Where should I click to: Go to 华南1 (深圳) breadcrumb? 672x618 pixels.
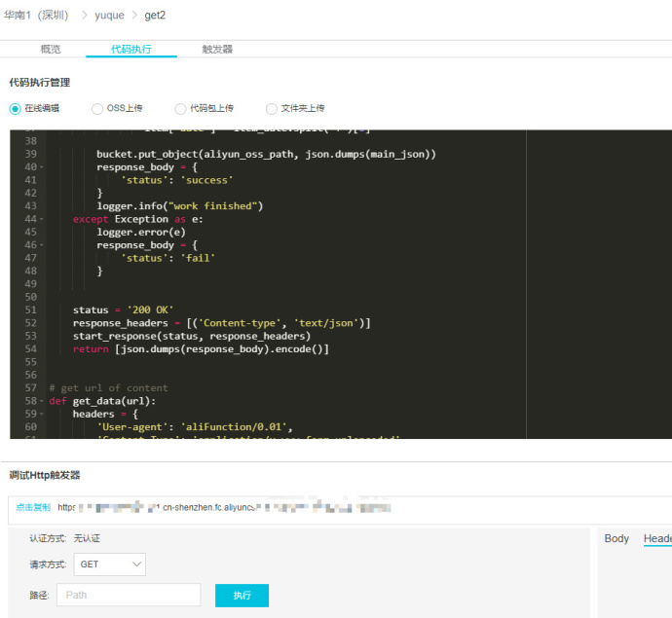click(x=36, y=16)
